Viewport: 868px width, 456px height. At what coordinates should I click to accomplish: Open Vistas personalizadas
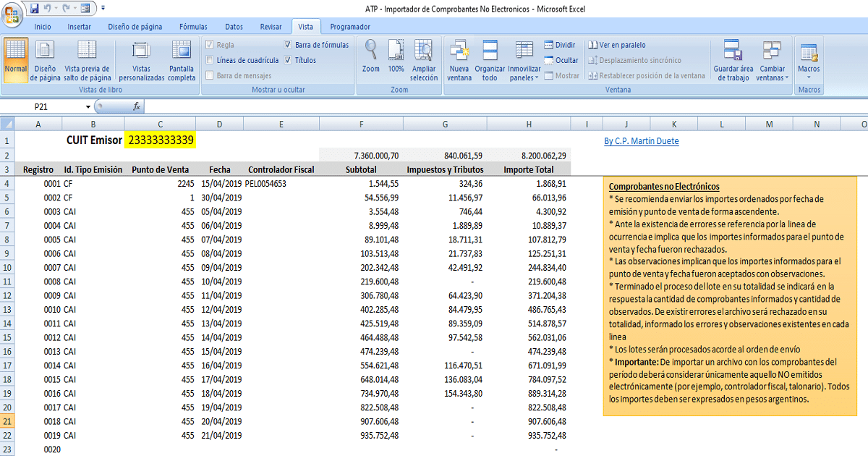(142, 59)
